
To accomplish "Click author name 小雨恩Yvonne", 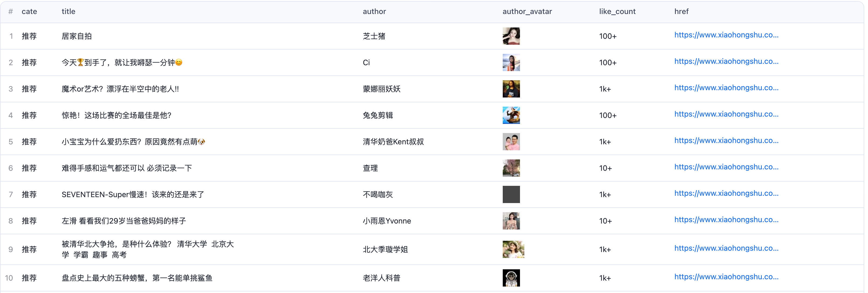I will pyautogui.click(x=387, y=221).
